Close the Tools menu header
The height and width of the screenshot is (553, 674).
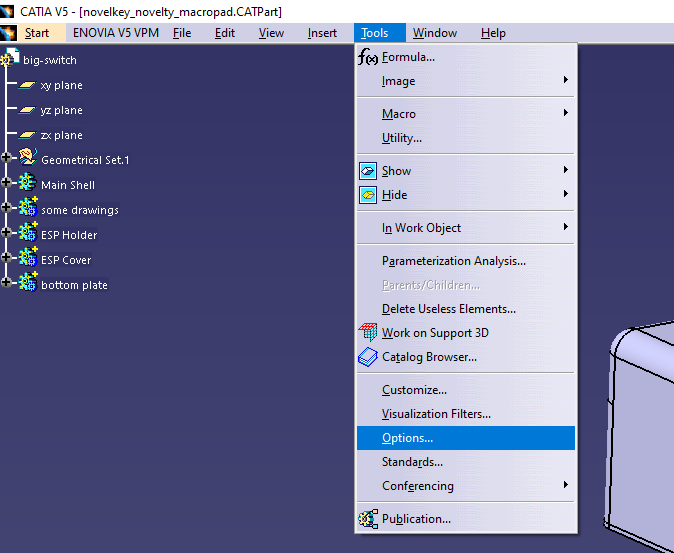[380, 33]
